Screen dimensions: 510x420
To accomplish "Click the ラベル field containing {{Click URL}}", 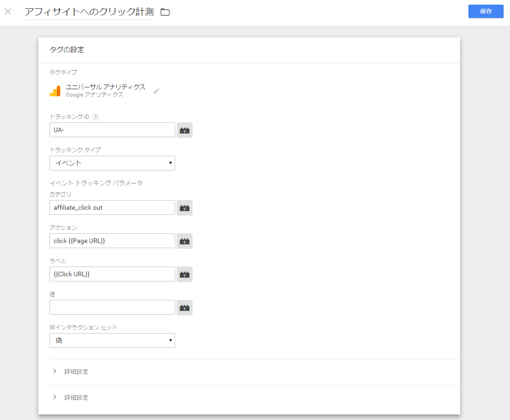I will pyautogui.click(x=112, y=274).
